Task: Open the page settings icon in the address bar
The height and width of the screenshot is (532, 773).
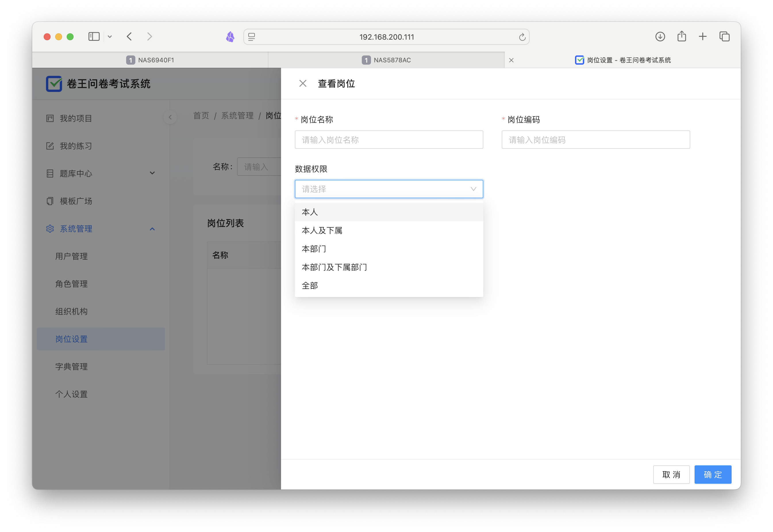Action: pos(252,37)
